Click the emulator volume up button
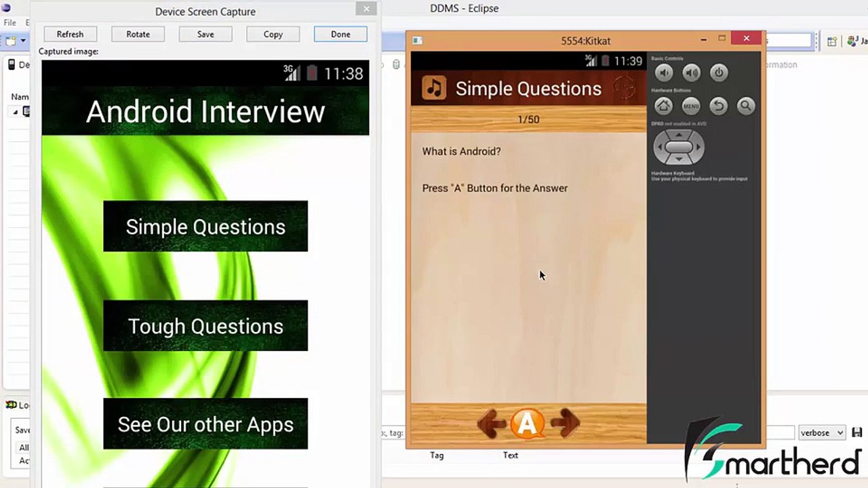The height and width of the screenshot is (488, 868). point(691,73)
